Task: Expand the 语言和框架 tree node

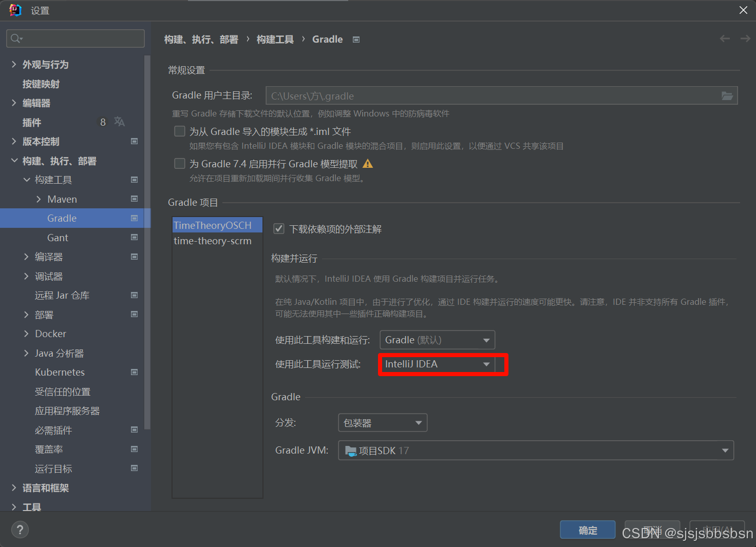Action: (14, 487)
